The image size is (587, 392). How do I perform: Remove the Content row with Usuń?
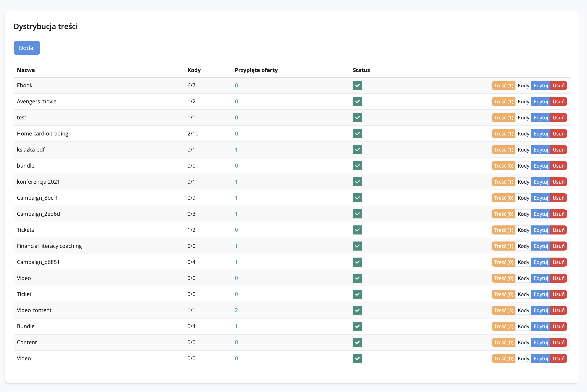tap(559, 342)
